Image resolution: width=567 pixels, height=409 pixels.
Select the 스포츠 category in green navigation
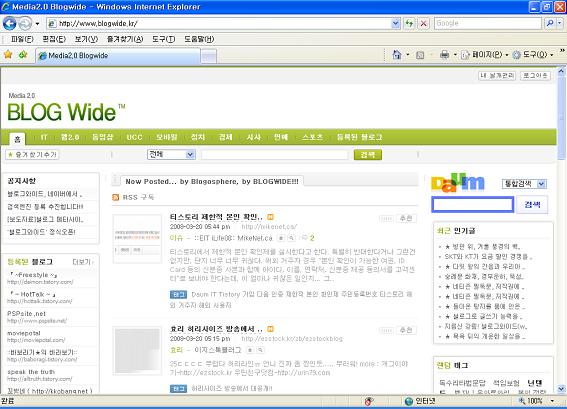(x=312, y=137)
